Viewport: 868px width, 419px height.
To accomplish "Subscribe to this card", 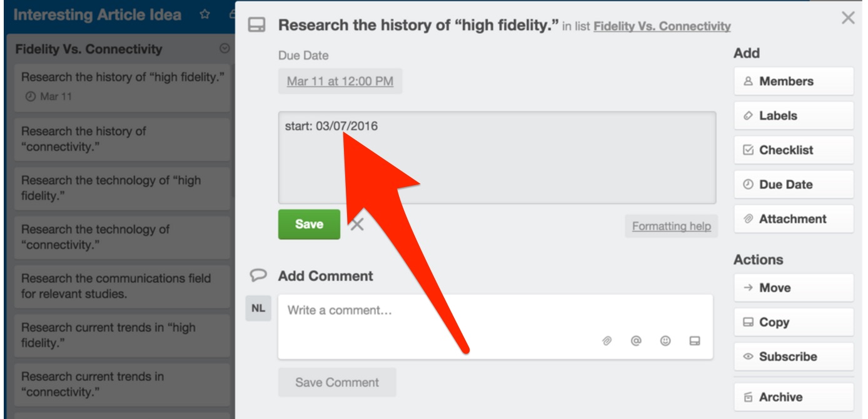I will click(793, 356).
